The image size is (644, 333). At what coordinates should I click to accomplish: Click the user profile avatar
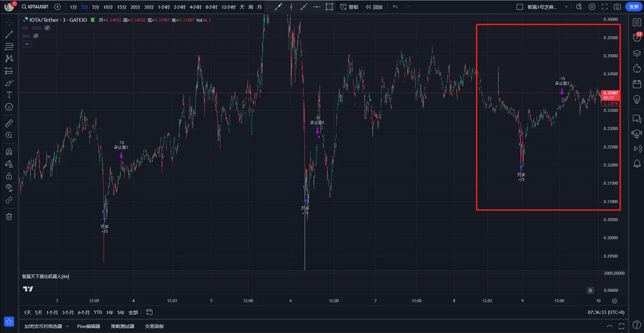pos(9,6)
